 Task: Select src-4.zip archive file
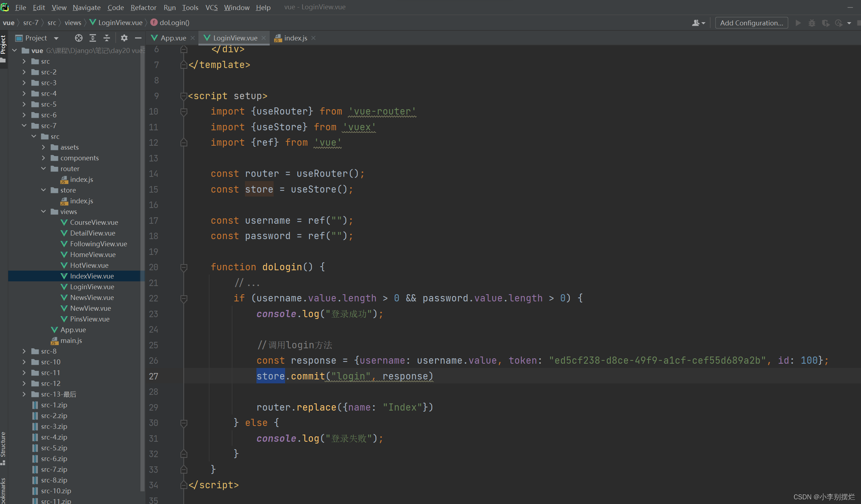click(54, 437)
